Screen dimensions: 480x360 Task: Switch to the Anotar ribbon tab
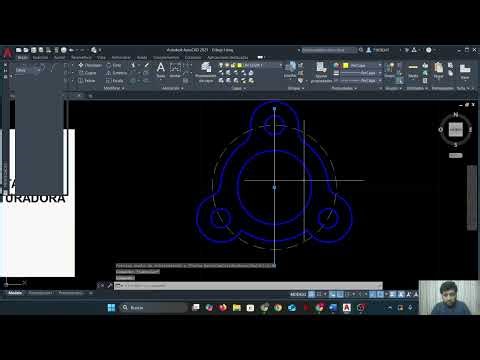60,57
